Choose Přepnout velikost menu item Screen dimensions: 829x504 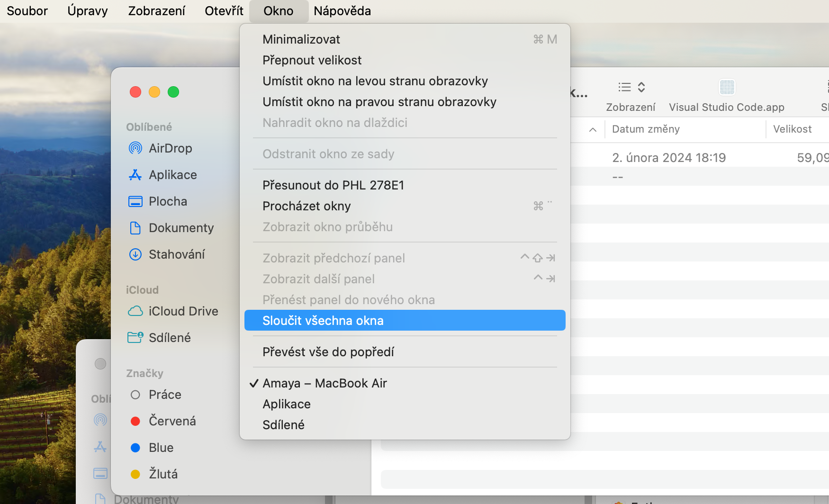point(405,60)
